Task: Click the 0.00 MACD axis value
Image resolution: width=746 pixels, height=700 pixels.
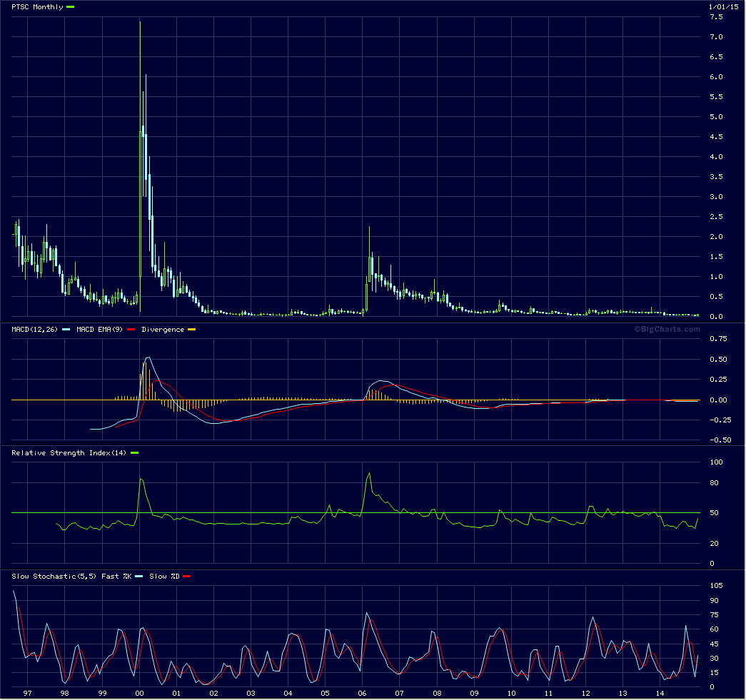Action: pos(718,400)
